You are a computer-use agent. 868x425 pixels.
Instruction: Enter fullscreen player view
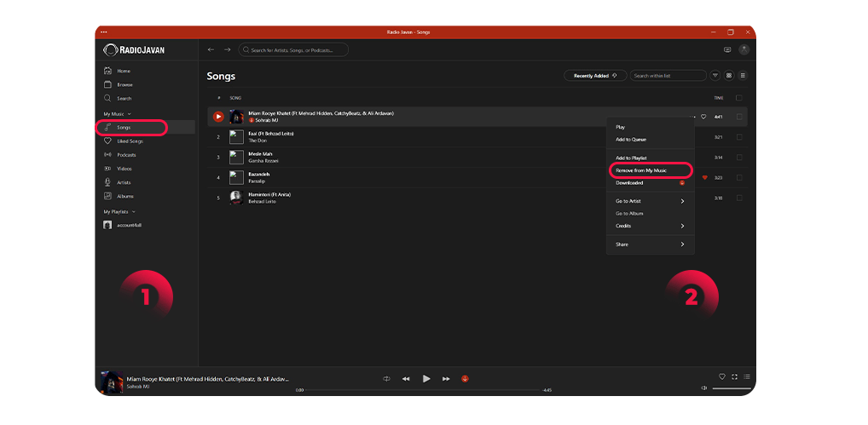[735, 377]
